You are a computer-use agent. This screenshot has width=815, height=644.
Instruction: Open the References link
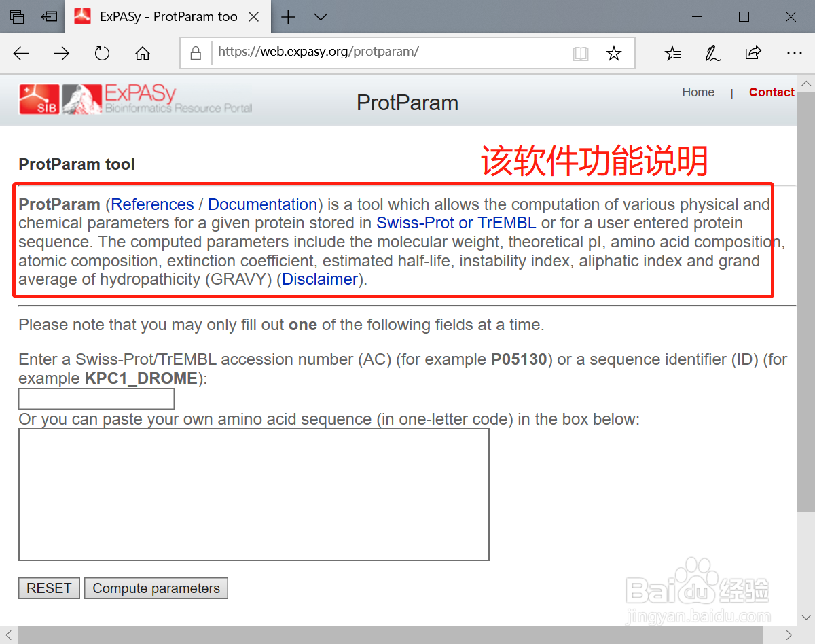[152, 204]
